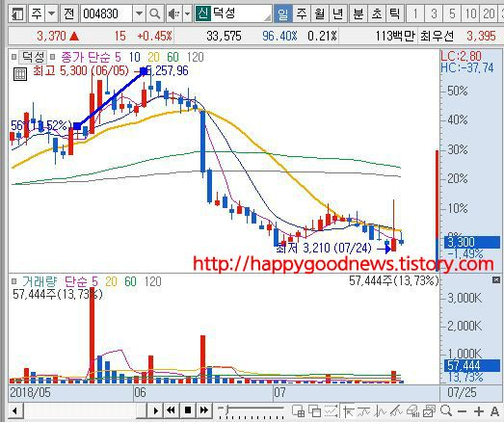Screen dimensions: 504x422
Task: Click the 최저 3,210 (07/24) low label
Action: coord(324,248)
